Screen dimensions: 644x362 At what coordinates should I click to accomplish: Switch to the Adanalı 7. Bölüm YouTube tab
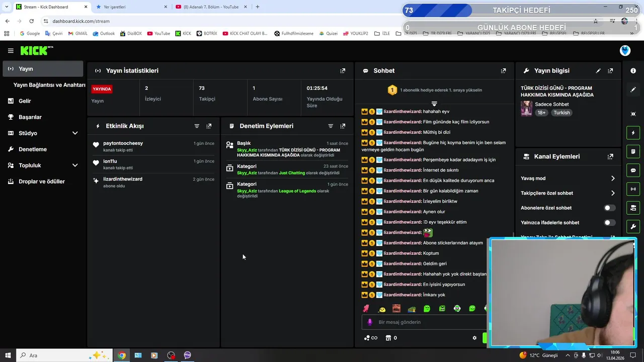click(x=211, y=7)
